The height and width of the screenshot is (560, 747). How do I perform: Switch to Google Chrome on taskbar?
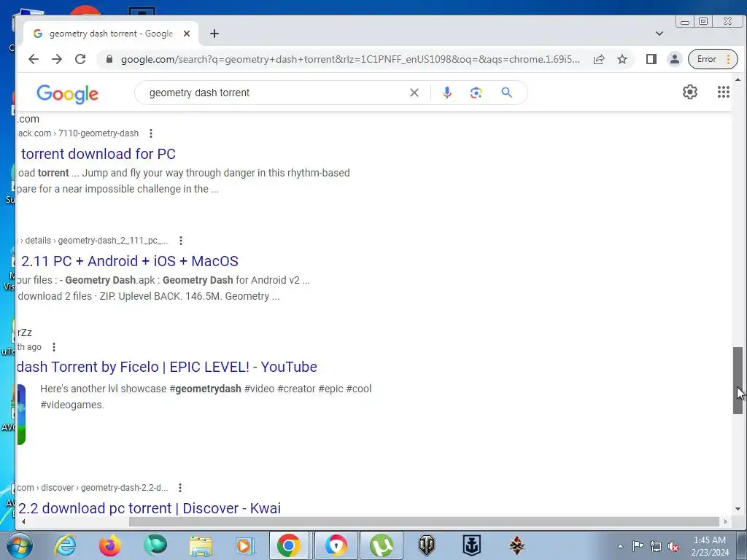[289, 545]
